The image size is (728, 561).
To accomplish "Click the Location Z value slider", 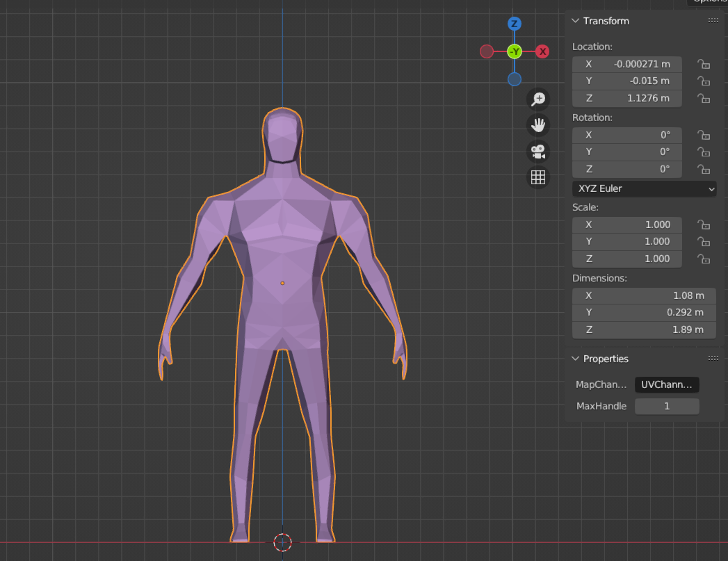I will tap(626, 98).
